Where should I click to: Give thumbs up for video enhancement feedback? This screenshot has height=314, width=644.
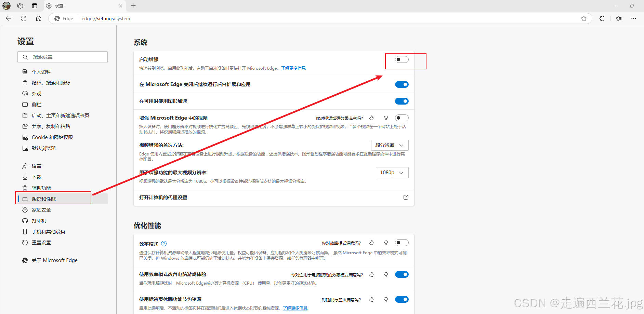point(371,118)
